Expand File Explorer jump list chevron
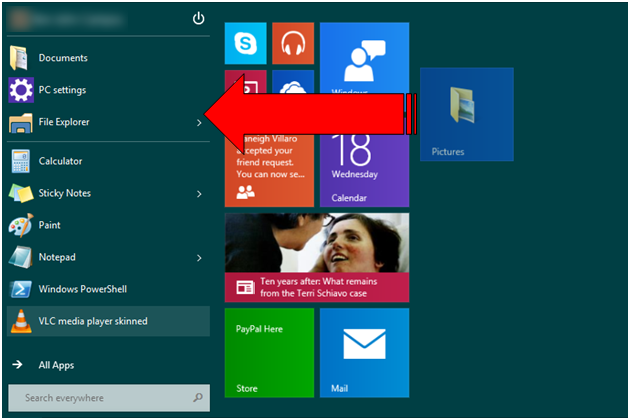 199,123
